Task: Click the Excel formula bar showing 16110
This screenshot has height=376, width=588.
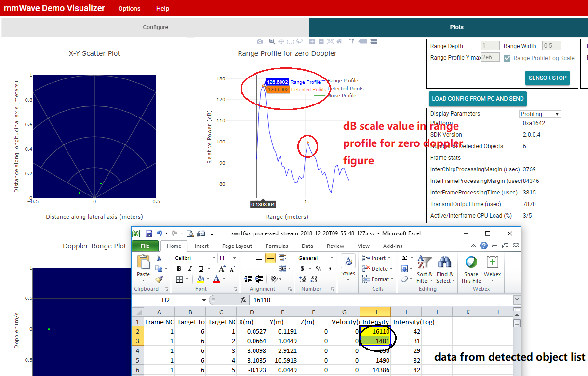Action: point(382,300)
